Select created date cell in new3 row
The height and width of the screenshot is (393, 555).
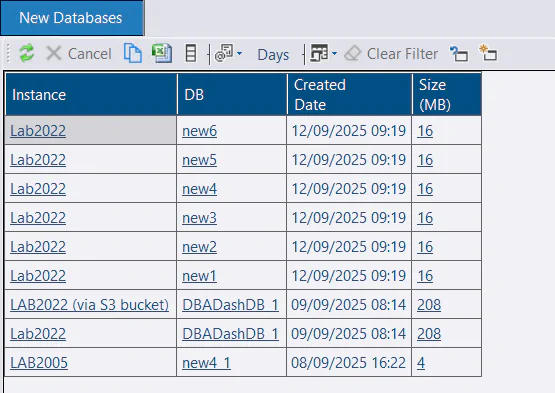(349, 218)
